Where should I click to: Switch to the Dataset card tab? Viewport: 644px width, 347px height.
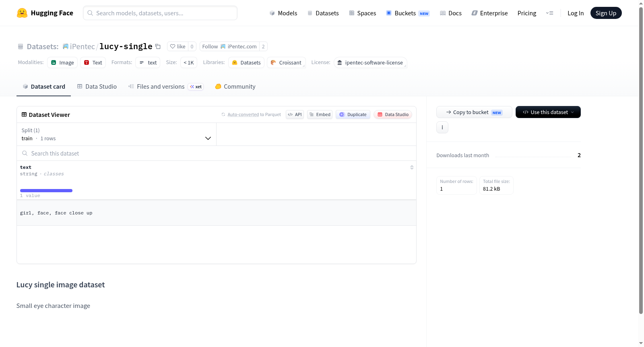click(44, 87)
